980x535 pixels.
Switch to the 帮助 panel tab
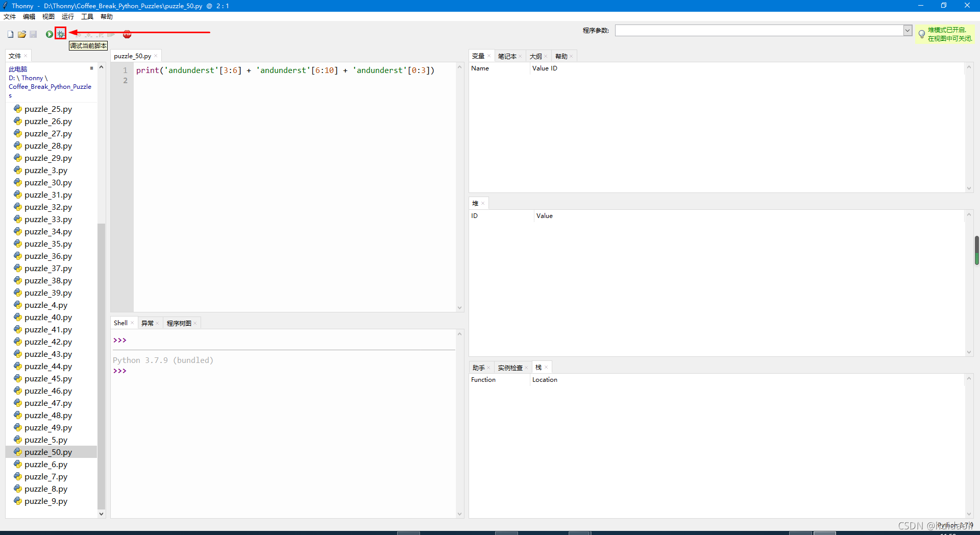click(x=561, y=56)
